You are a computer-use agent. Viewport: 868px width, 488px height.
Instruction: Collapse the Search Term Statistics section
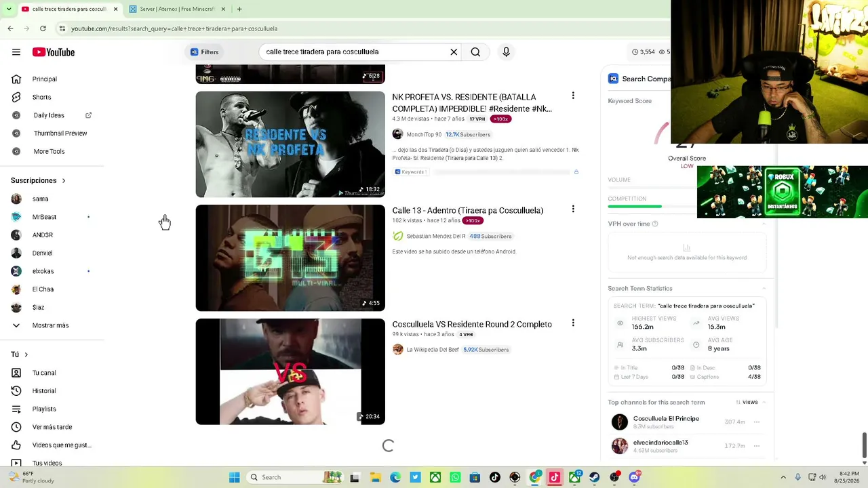tap(764, 288)
